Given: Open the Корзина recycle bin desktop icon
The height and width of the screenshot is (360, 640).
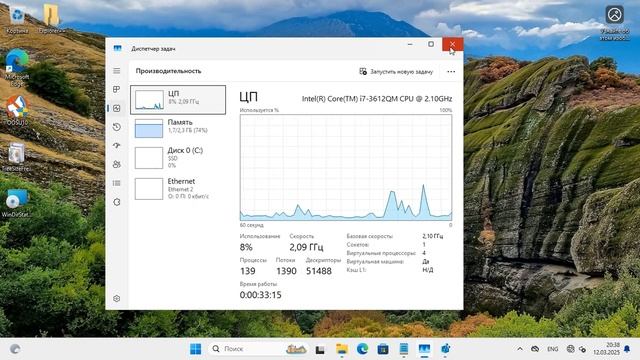Looking at the screenshot, I should 18,19.
